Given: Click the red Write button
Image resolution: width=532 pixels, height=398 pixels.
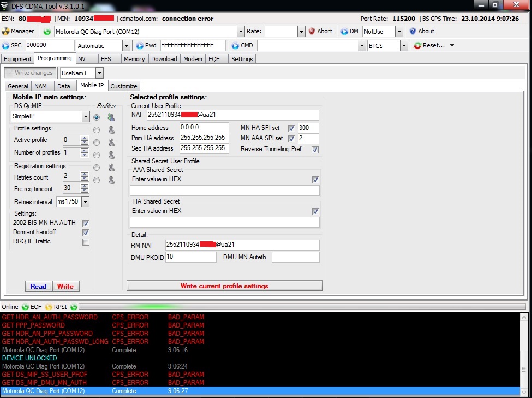Looking at the screenshot, I should [x=65, y=286].
